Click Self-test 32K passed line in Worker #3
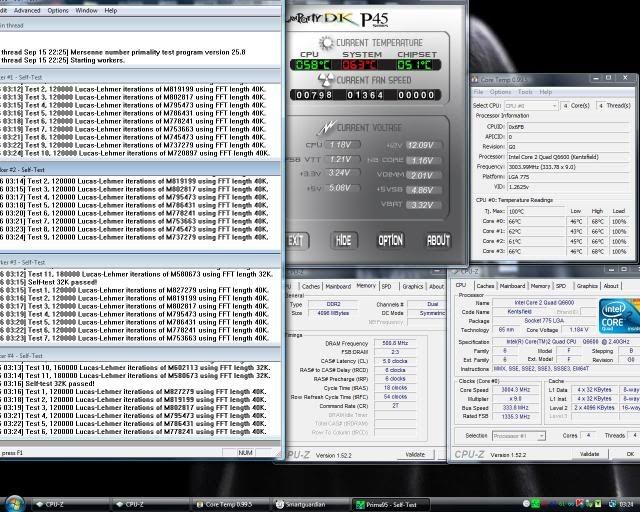The width and height of the screenshot is (640, 512). tap(62, 282)
